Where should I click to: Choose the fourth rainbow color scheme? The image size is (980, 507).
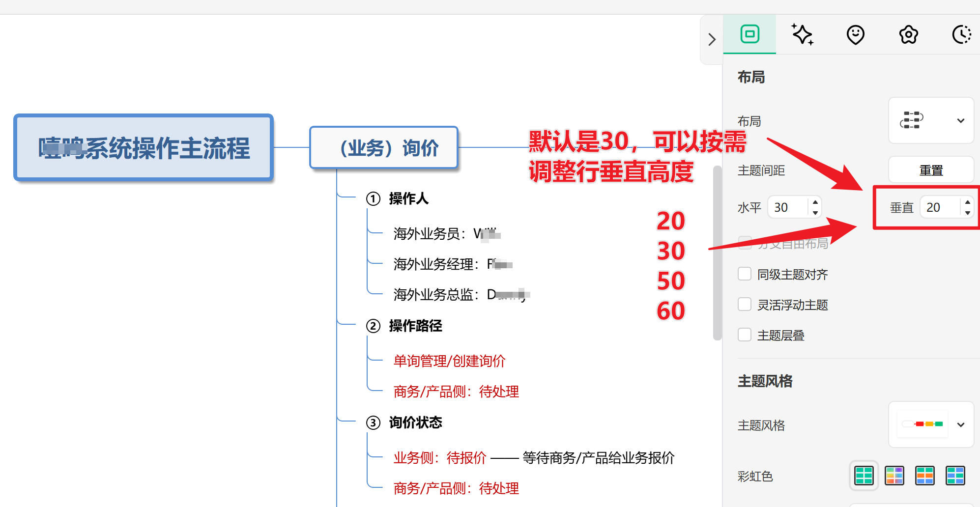click(x=955, y=476)
